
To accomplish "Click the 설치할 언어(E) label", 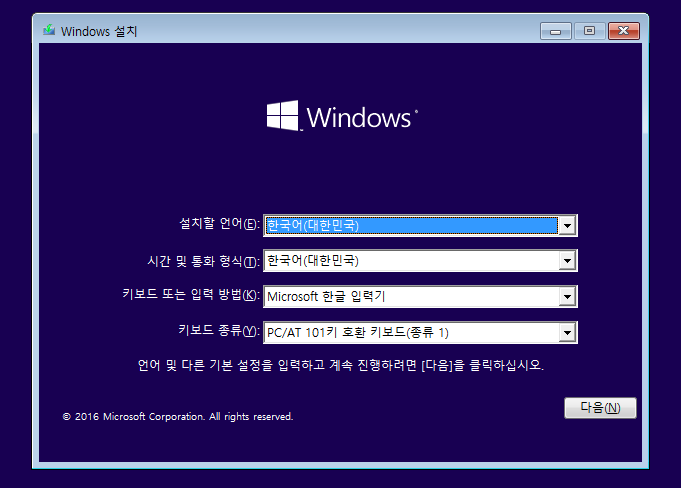I will point(219,224).
